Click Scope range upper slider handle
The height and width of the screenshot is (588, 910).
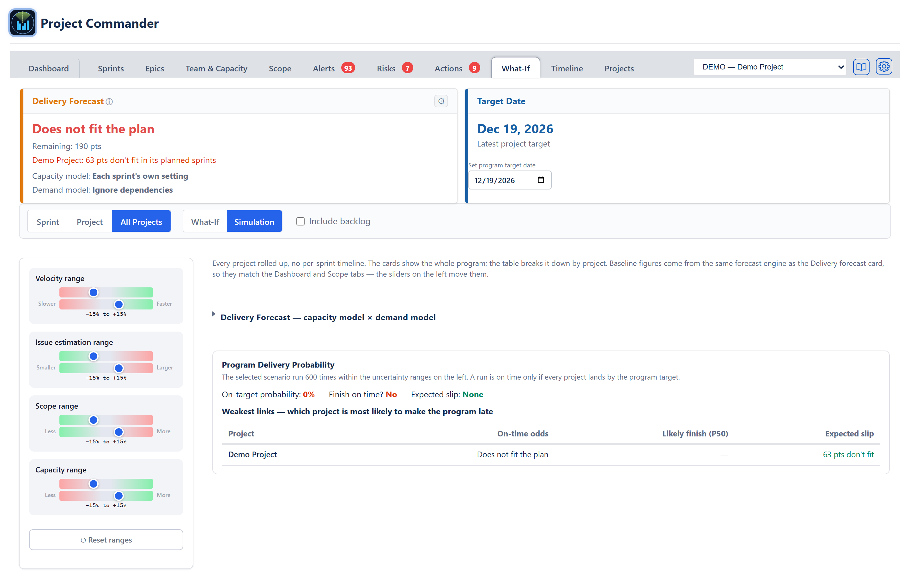point(93,420)
